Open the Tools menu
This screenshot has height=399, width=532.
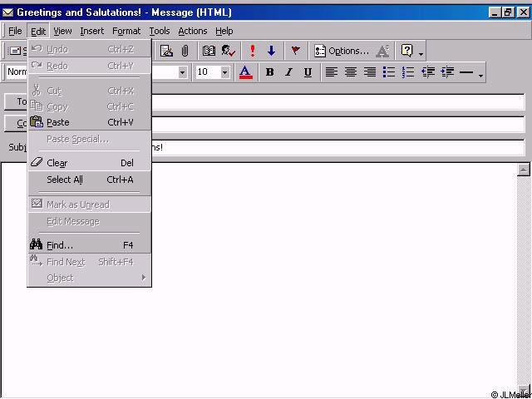click(160, 32)
